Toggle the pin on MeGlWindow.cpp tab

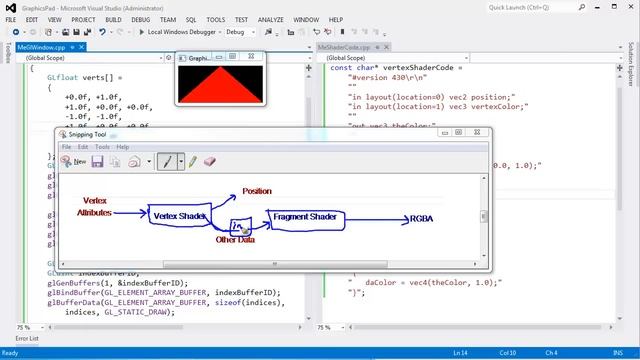[x=72, y=47]
